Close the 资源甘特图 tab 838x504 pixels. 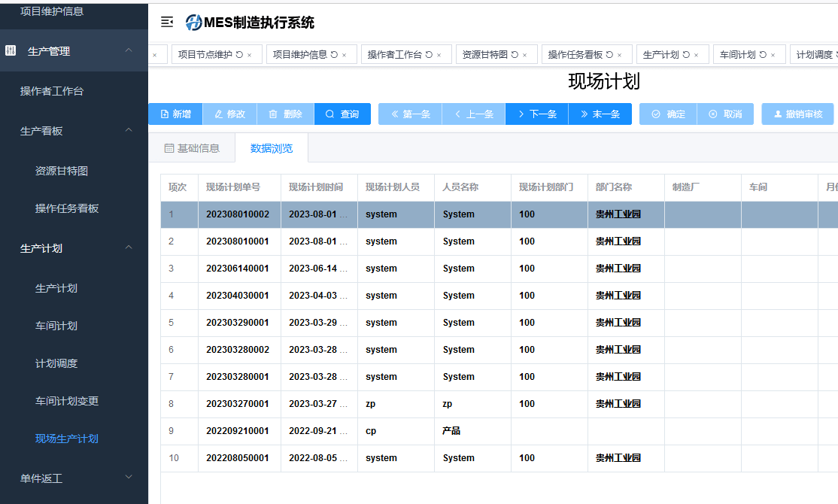pyautogui.click(x=525, y=55)
